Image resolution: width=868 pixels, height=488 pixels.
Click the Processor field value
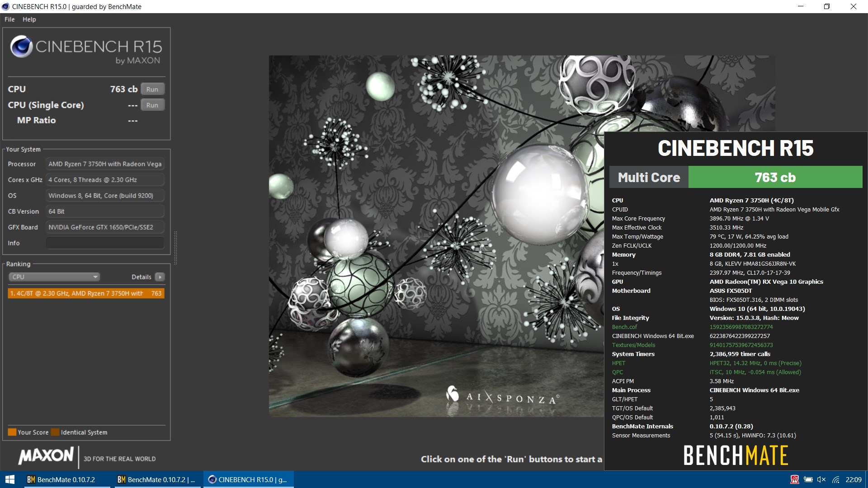[x=105, y=164]
